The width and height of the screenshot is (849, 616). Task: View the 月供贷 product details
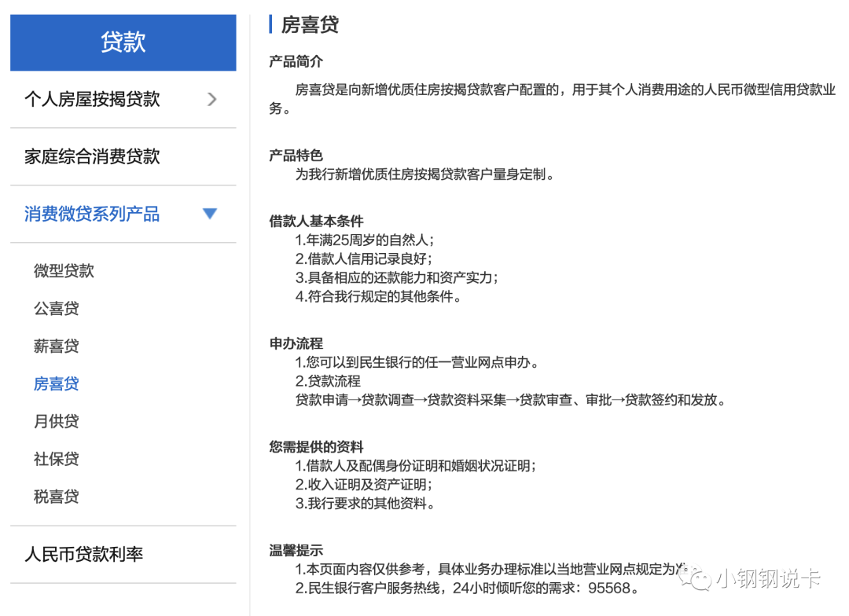click(x=57, y=421)
